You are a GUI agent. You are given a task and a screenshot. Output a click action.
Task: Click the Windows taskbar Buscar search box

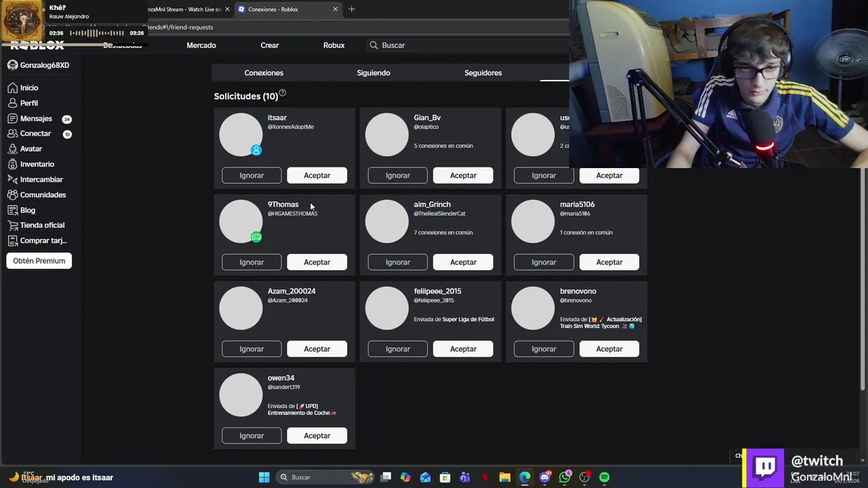[325, 477]
